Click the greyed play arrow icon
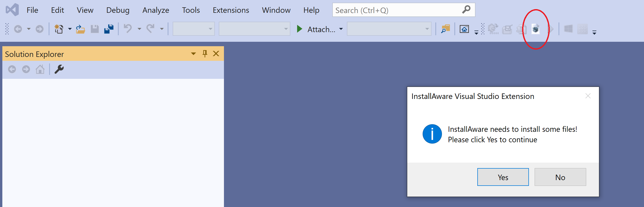 tap(551, 29)
